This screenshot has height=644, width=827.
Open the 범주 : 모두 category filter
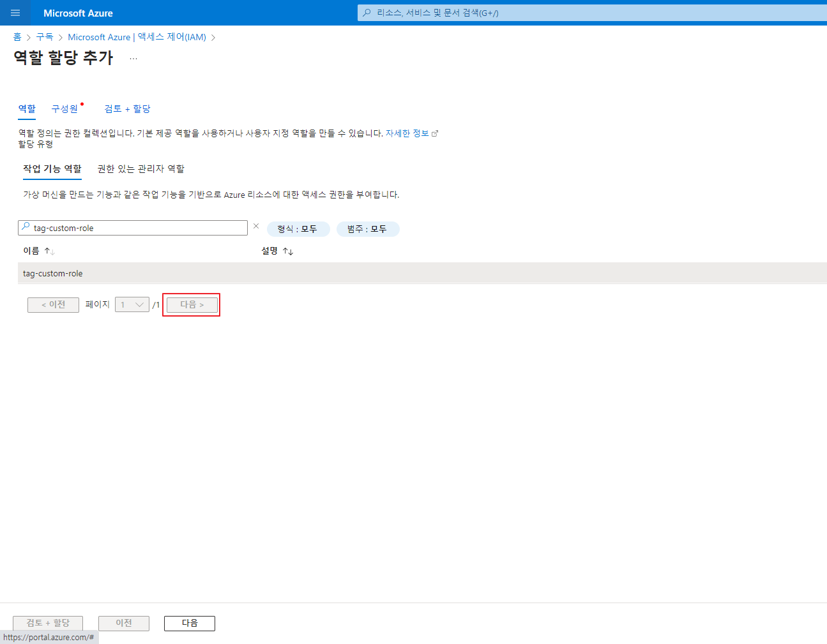(367, 229)
